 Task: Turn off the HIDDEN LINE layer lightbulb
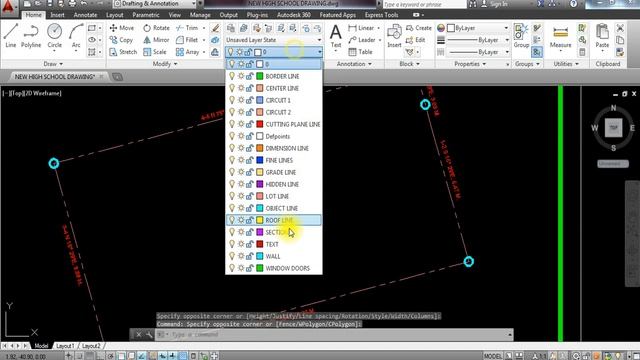coord(232,184)
